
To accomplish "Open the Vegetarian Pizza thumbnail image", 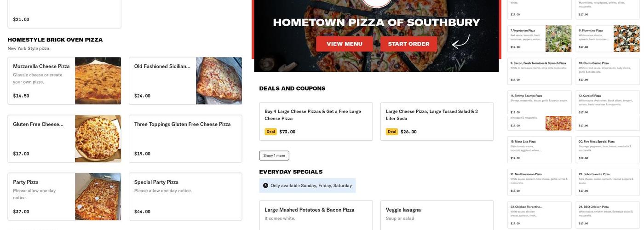I will pyautogui.click(x=558, y=39).
